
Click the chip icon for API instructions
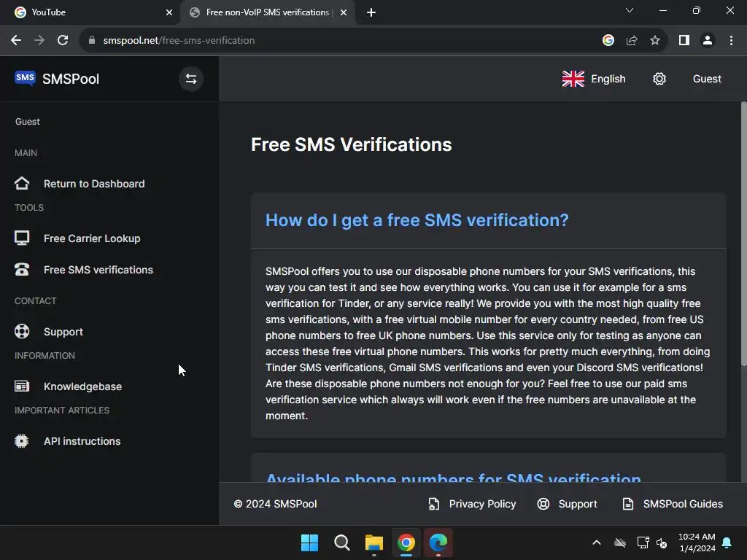[21, 441]
